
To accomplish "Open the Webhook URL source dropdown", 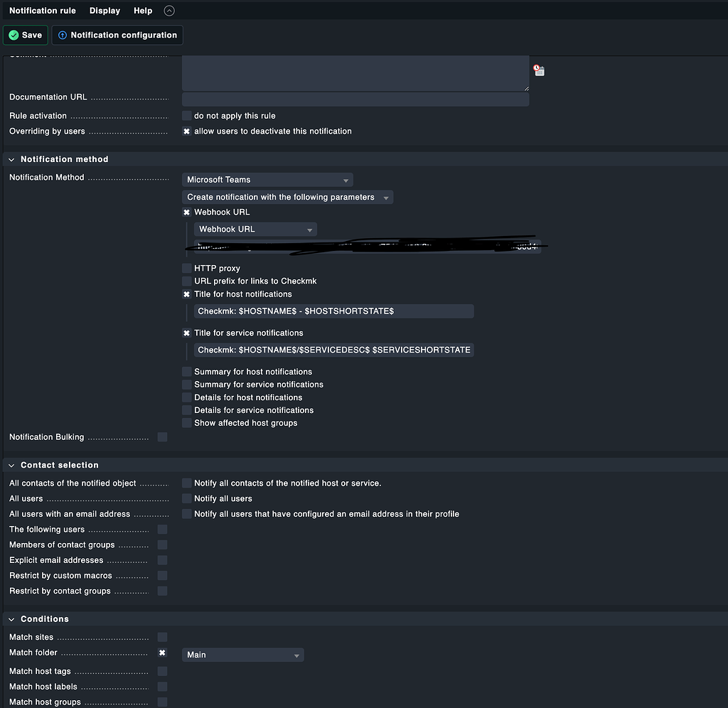I will 255,229.
